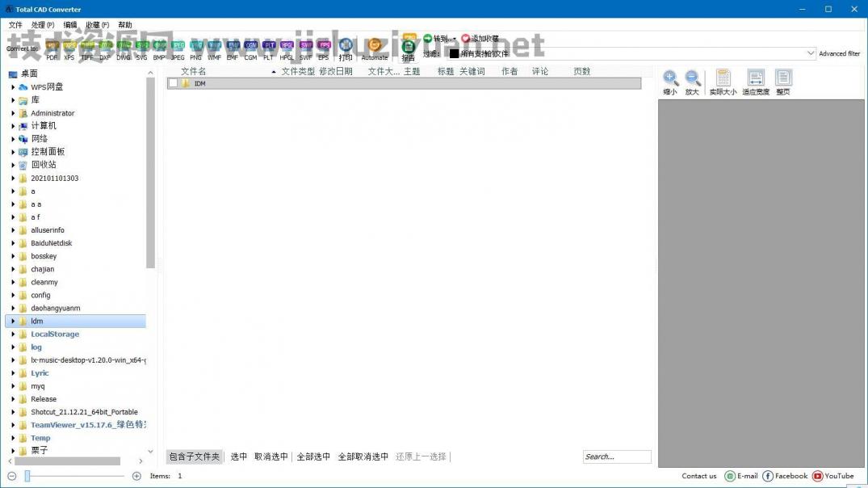Convert to PNG format icon
The image size is (868, 488).
[196, 49]
